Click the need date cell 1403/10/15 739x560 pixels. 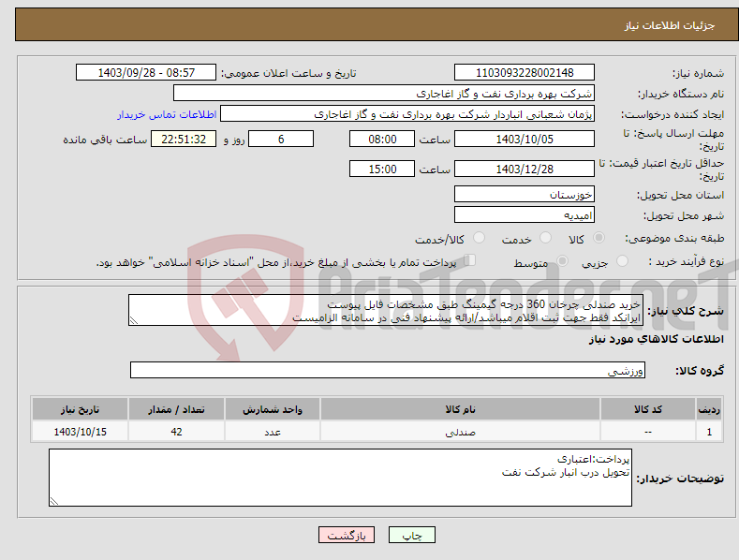(x=81, y=432)
